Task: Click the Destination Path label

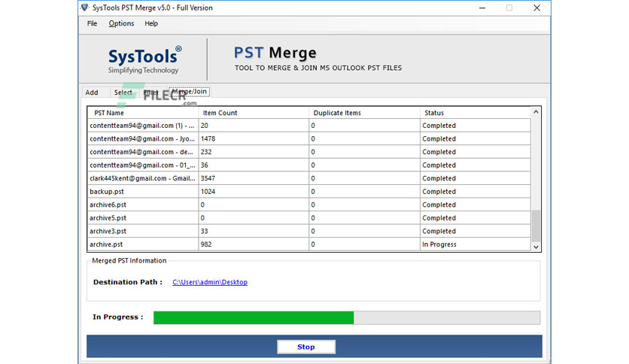Action: tap(128, 282)
